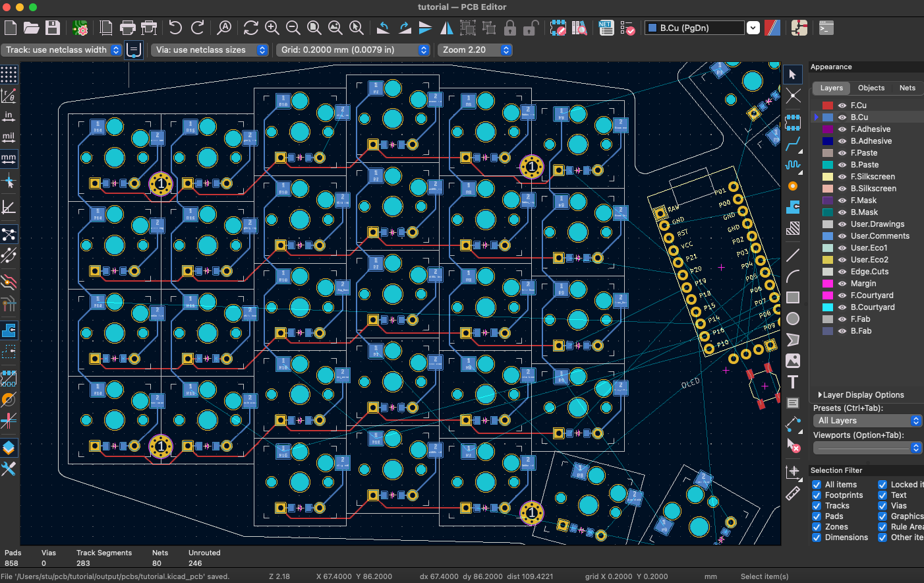Image resolution: width=924 pixels, height=583 pixels.
Task: Toggle the Dimensions selection filter off
Action: pos(817,537)
